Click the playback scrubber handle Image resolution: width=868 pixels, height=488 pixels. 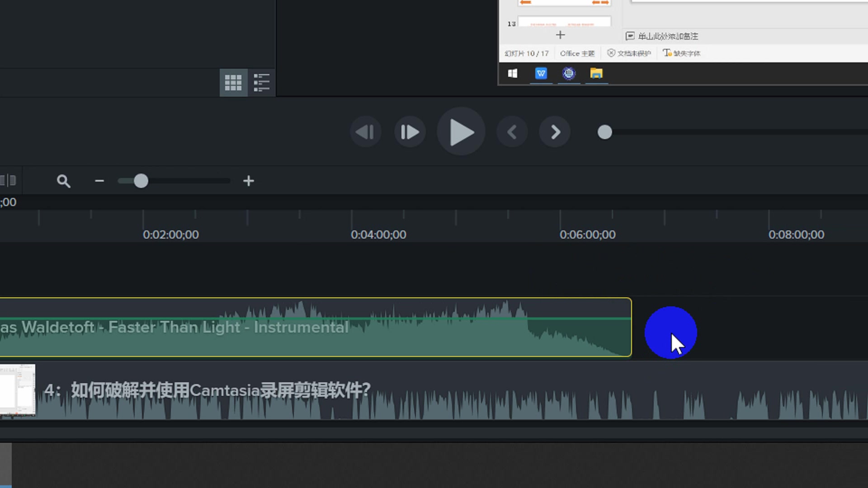pyautogui.click(x=604, y=132)
